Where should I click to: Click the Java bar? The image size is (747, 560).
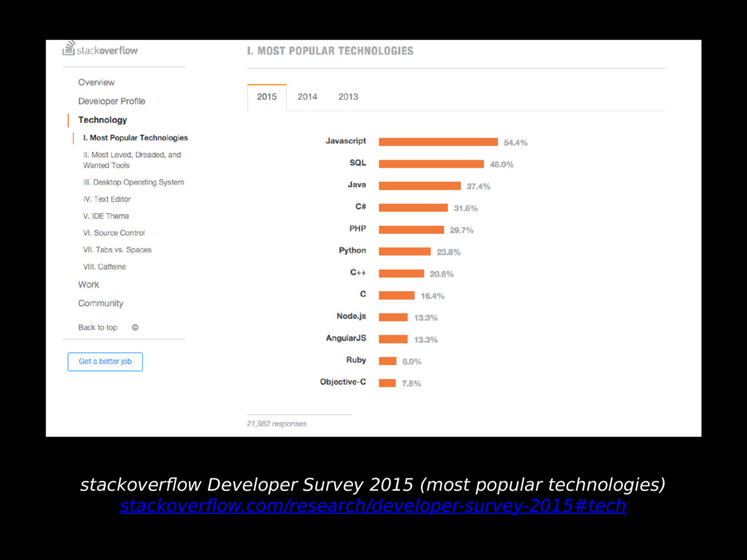[x=419, y=186]
